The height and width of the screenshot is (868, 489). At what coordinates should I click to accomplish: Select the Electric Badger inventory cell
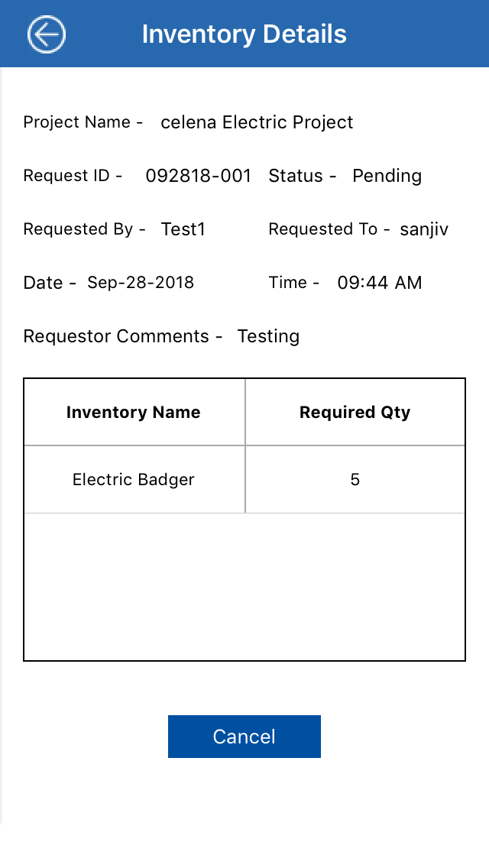(134, 480)
